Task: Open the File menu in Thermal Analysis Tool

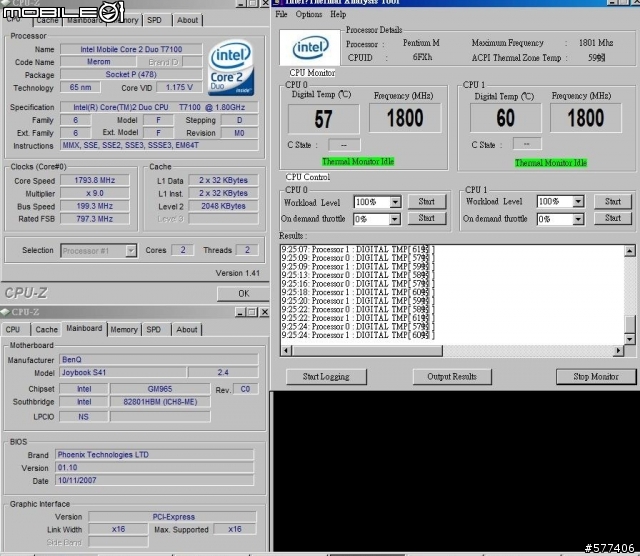Action: coord(281,14)
